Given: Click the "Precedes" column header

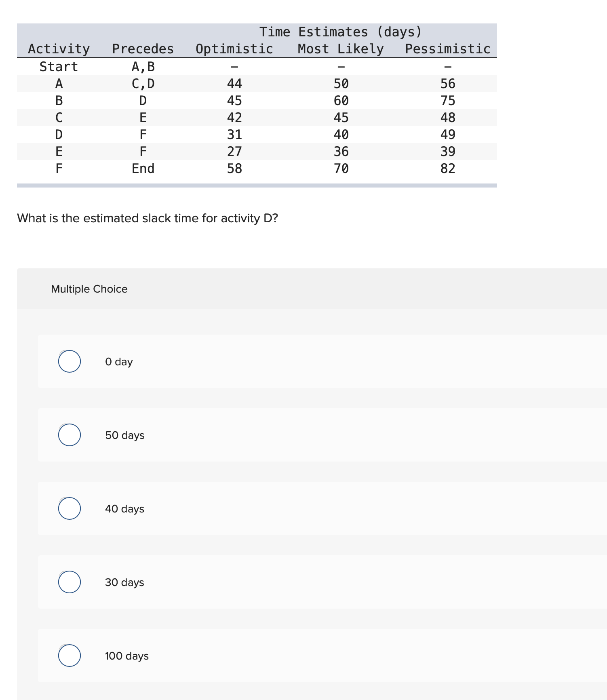Looking at the screenshot, I should pyautogui.click(x=143, y=48).
